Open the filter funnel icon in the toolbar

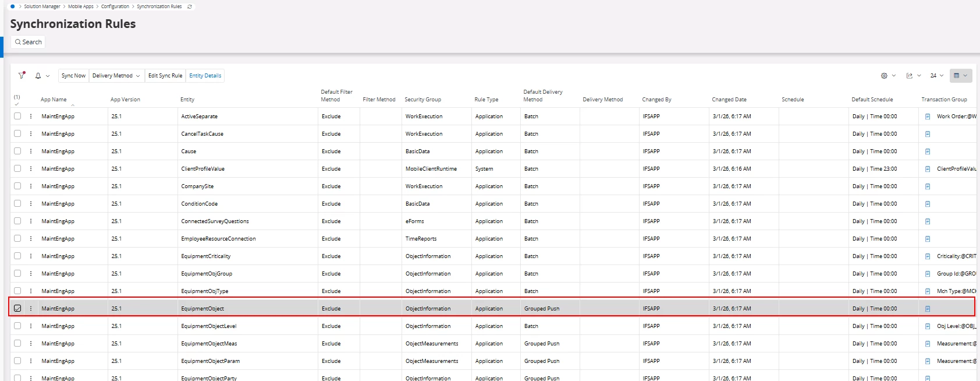click(x=22, y=75)
